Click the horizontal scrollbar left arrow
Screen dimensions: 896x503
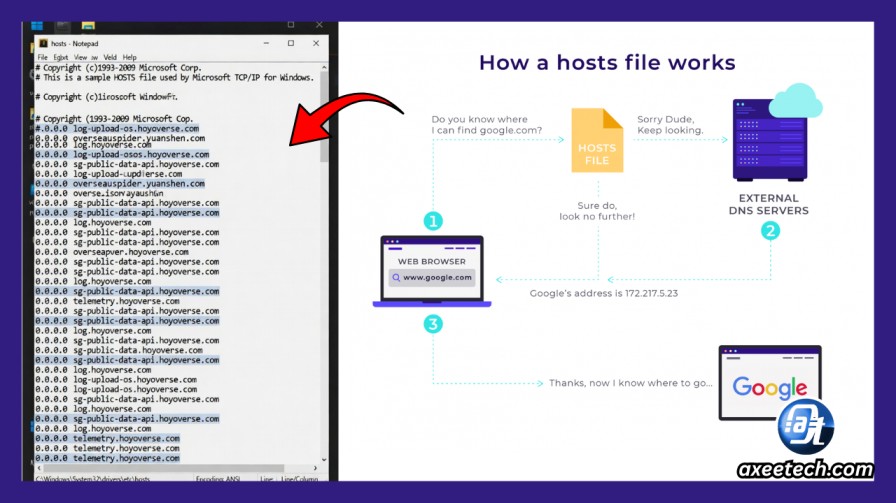[x=39, y=468]
